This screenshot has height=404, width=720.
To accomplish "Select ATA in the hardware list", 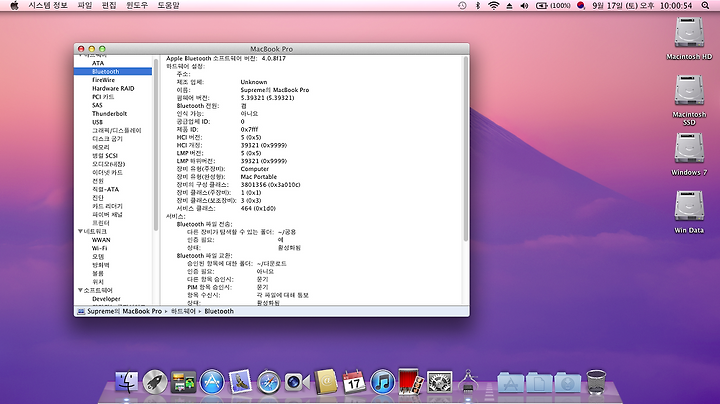I will pos(98,63).
